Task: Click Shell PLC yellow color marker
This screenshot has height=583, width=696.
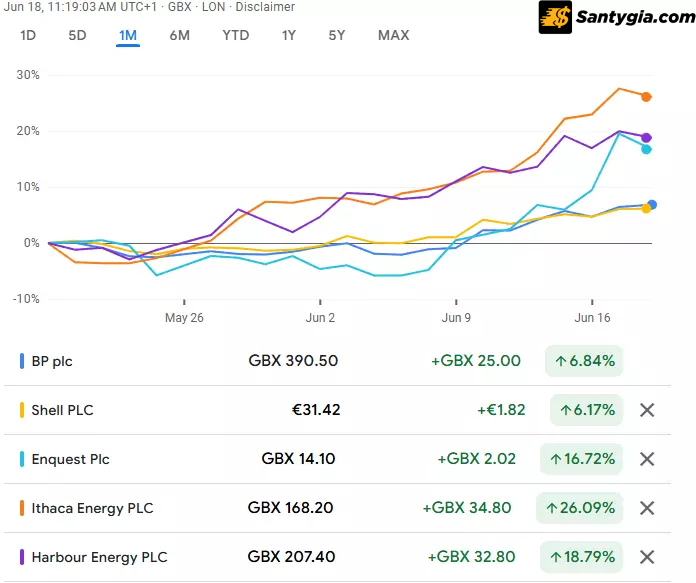Action: point(22,410)
